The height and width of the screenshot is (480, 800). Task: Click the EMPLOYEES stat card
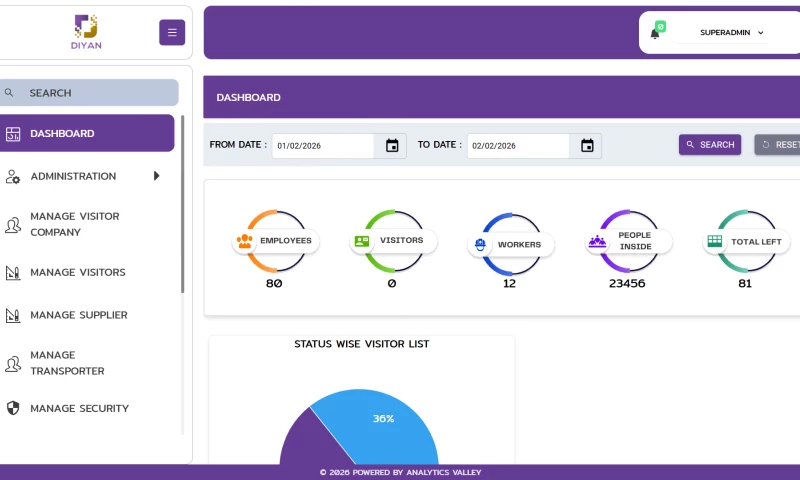[276, 241]
